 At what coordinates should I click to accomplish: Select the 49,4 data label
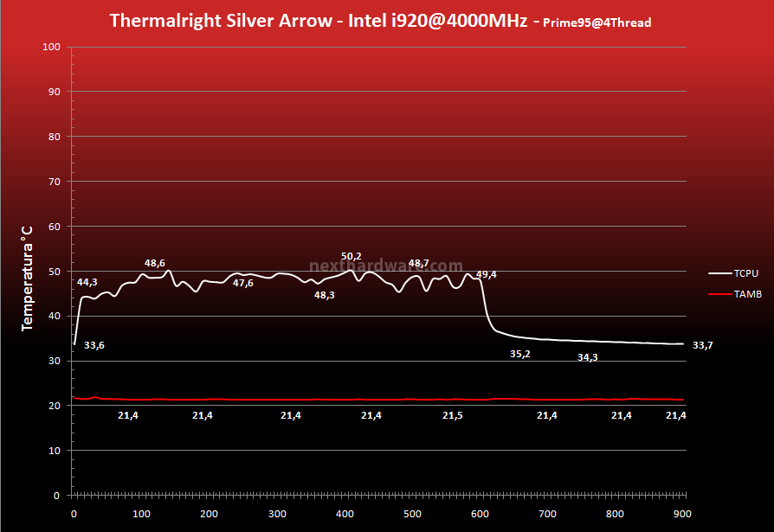(x=487, y=274)
